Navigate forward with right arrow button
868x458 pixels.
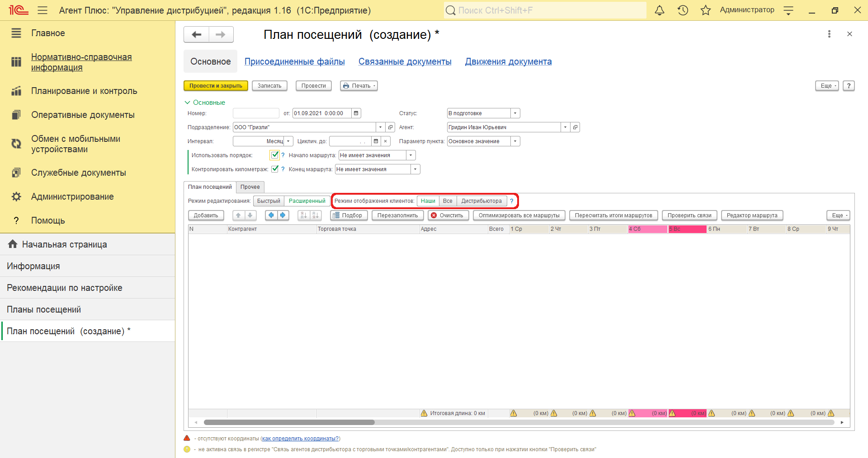(x=221, y=34)
